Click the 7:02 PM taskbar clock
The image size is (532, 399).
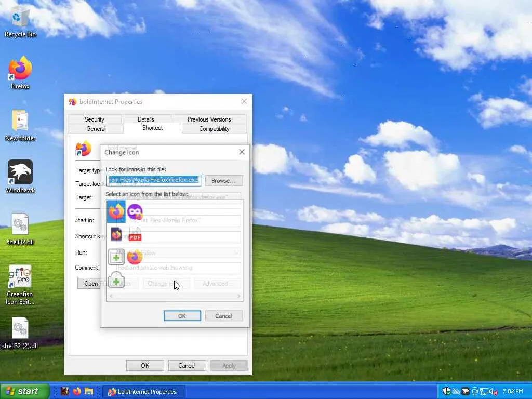coord(513,392)
